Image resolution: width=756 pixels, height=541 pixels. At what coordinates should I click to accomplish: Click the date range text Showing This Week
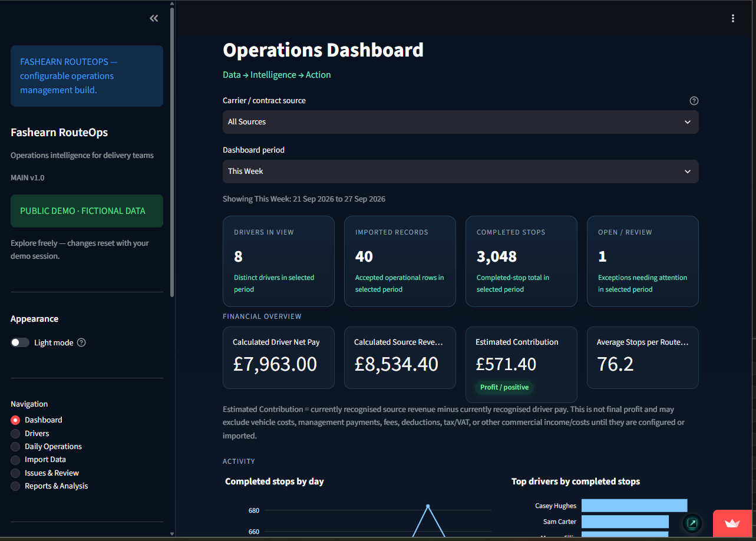[x=304, y=199]
